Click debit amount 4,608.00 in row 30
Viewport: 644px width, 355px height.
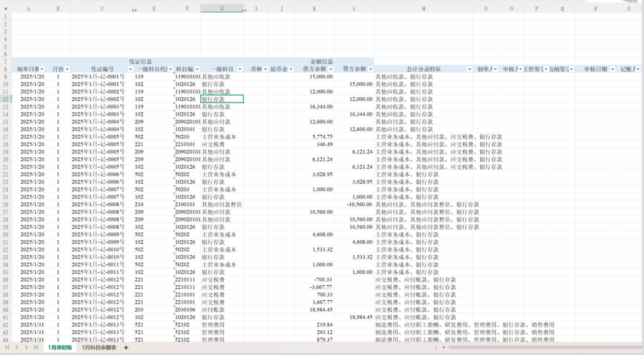tap(314, 235)
